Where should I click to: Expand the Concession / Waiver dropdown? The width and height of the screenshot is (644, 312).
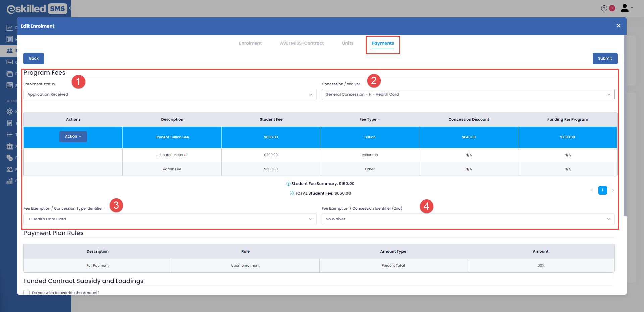(468, 95)
